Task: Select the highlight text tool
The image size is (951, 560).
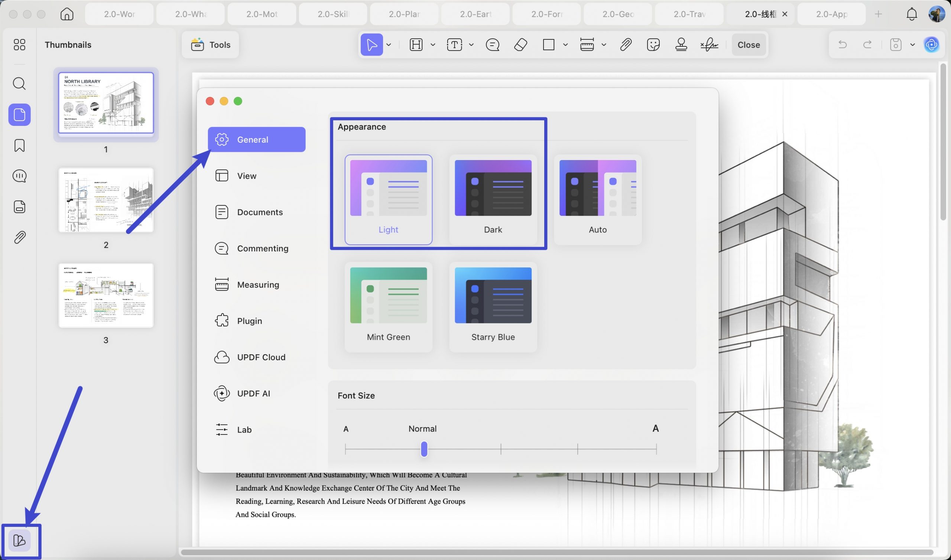Action: click(x=416, y=45)
